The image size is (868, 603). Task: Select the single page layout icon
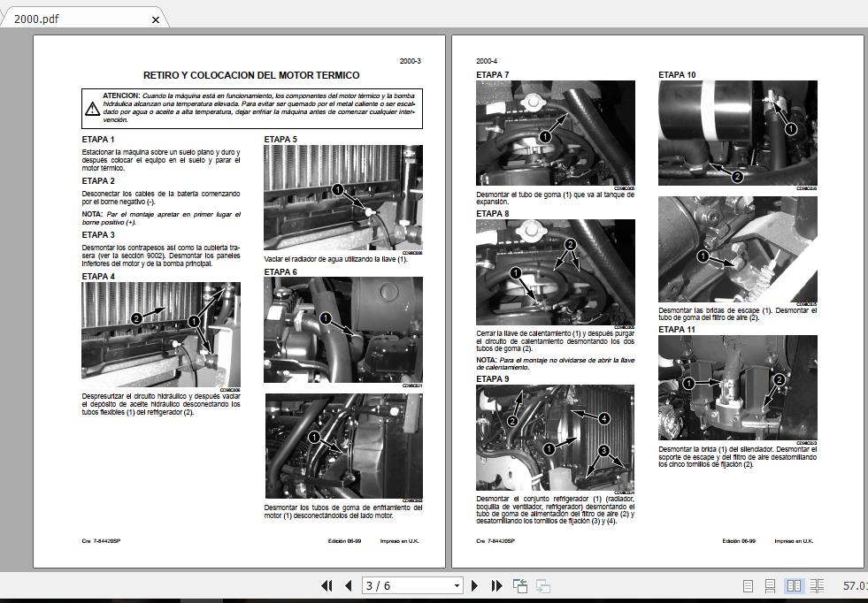tap(749, 585)
